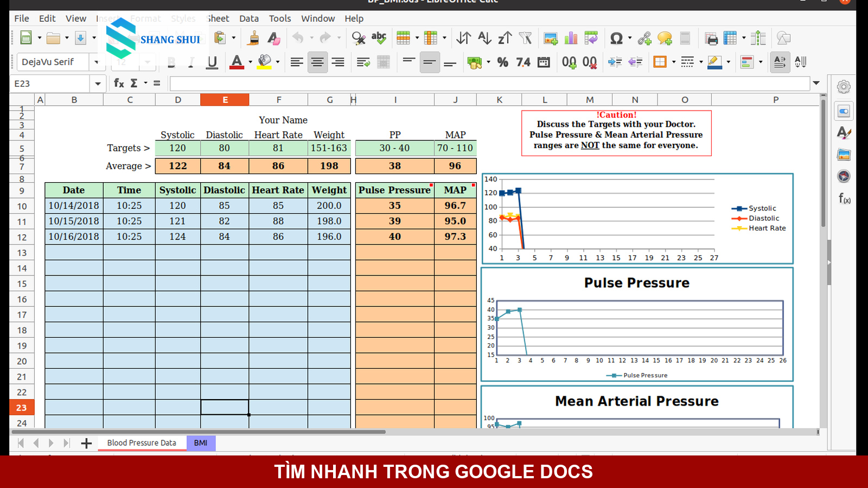Expand the DejaVu Serif font name dropdown
Screen dimensions: 868x488
96,62
